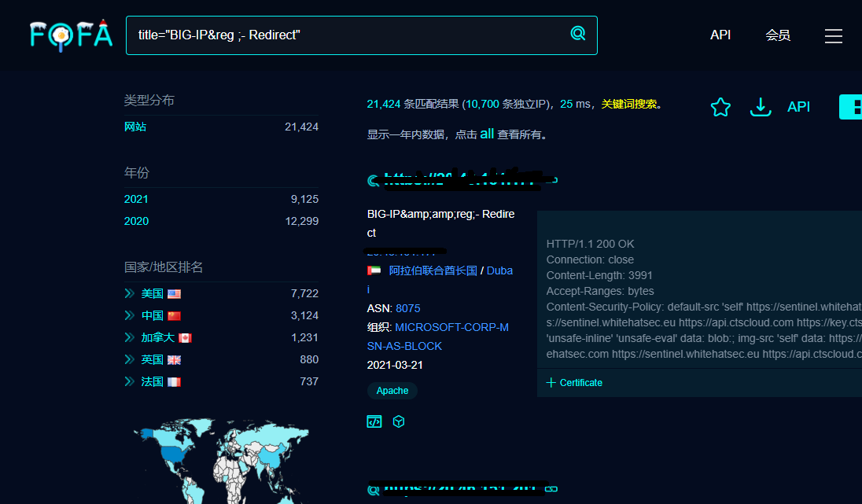Click the 21,424 result count
The image size is (862, 504).
[384, 104]
